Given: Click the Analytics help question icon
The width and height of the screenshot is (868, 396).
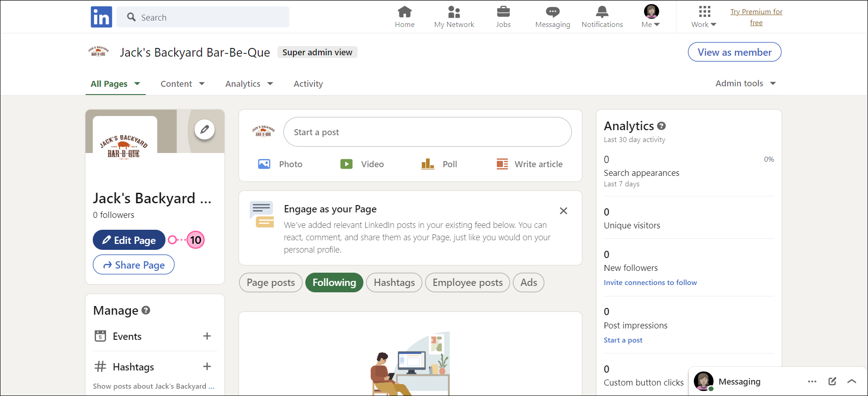Looking at the screenshot, I should 661,126.
